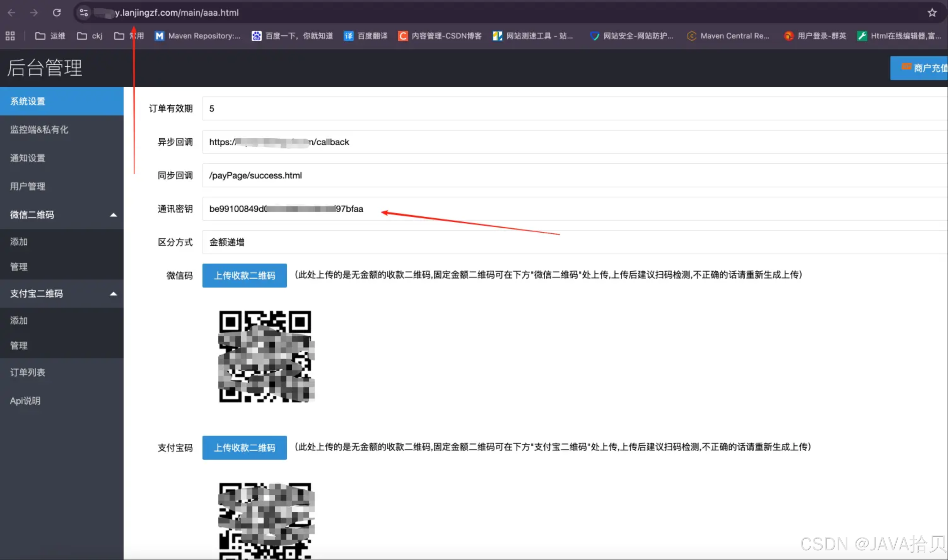Image resolution: width=948 pixels, height=560 pixels.
Task: Open the 网站测速工具 bookmark
Action: [533, 36]
